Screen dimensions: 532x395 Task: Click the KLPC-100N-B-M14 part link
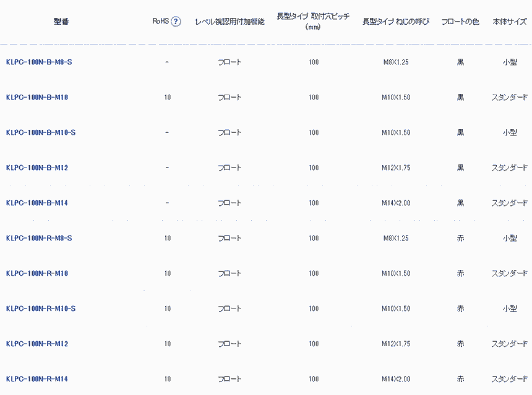(36, 203)
